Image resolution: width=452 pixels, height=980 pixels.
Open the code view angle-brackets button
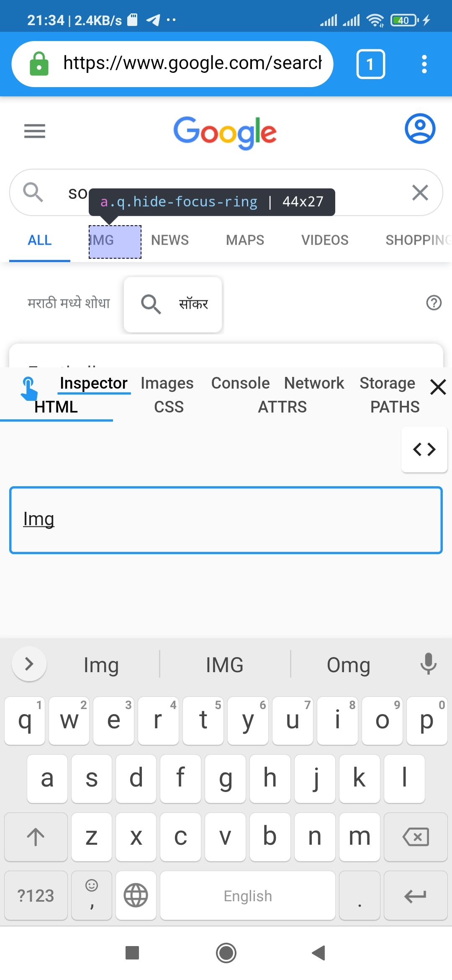click(424, 449)
